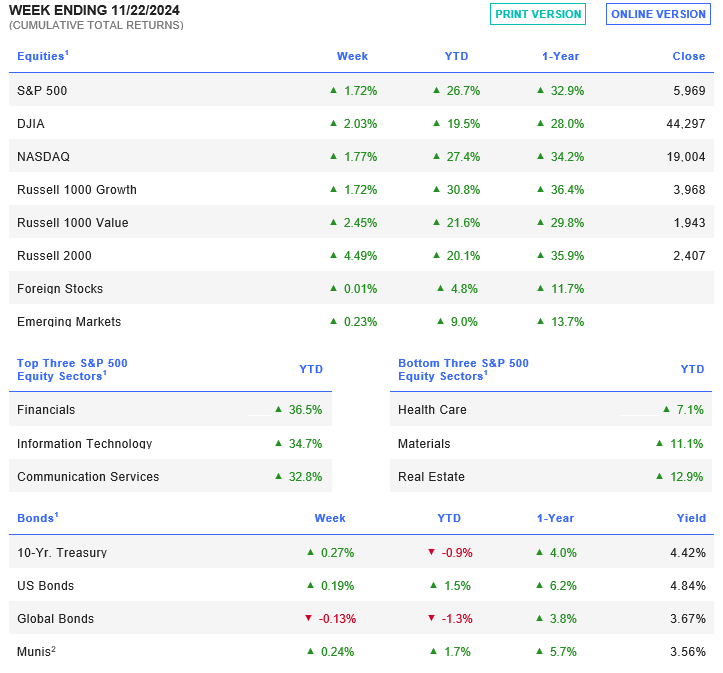Image resolution: width=723 pixels, height=673 pixels.
Task: Click the S&P 500 row label
Action: point(42,91)
